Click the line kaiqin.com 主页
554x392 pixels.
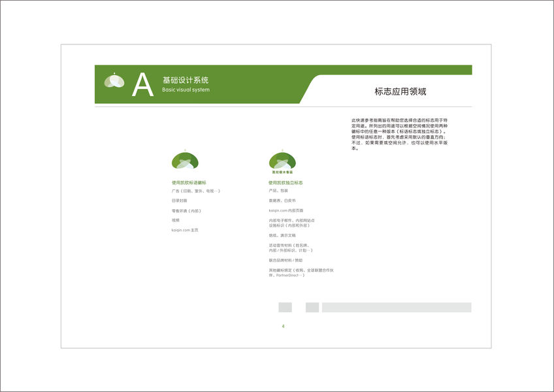[185, 230]
